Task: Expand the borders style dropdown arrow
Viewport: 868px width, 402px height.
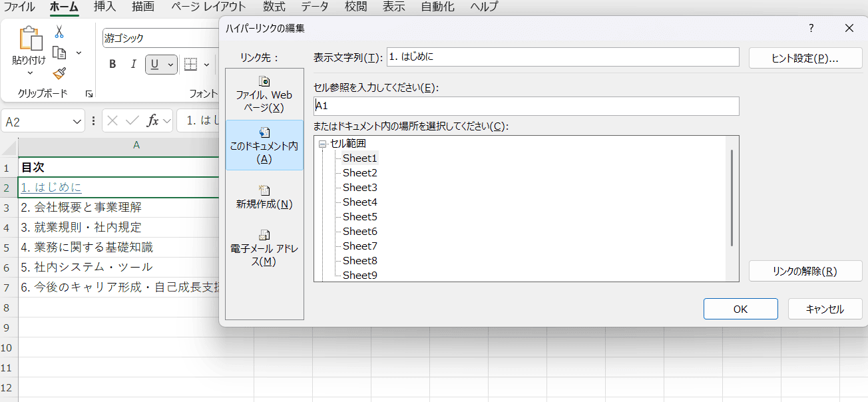Action: tap(206, 65)
